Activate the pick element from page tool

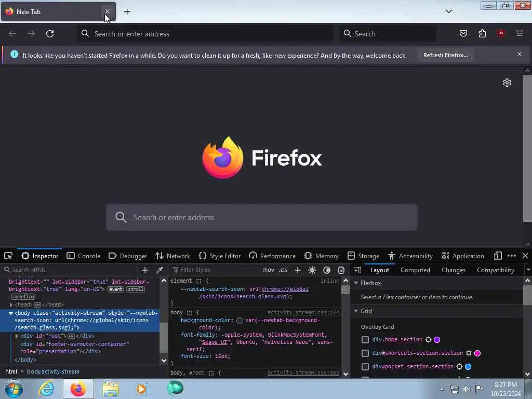pyautogui.click(x=8, y=256)
